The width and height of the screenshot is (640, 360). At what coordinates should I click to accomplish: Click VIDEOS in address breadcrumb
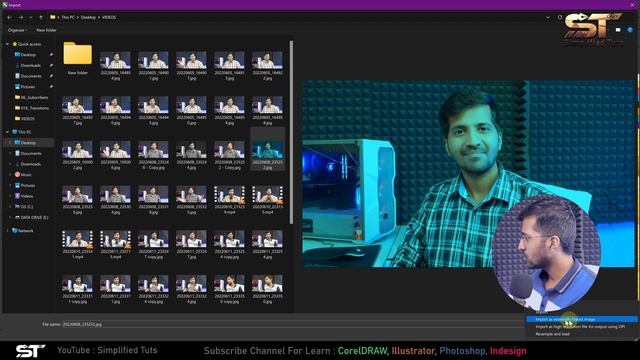tap(109, 18)
